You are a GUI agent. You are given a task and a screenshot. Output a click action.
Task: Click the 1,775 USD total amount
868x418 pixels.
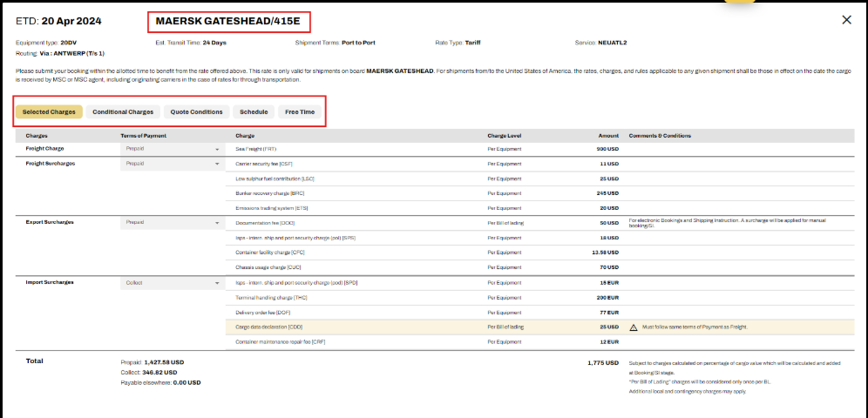point(603,363)
